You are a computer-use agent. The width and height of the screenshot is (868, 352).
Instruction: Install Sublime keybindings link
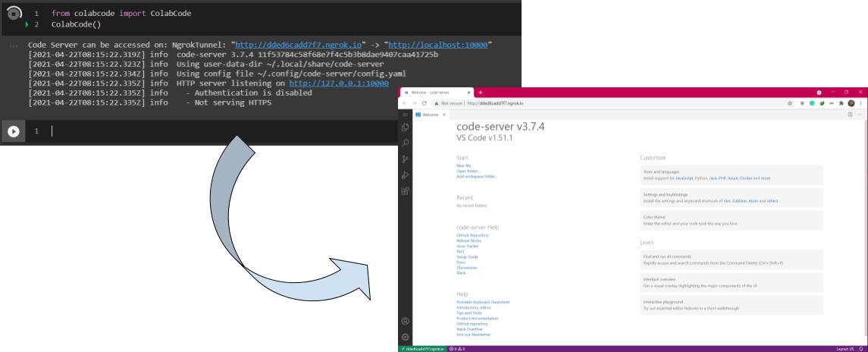tap(740, 201)
